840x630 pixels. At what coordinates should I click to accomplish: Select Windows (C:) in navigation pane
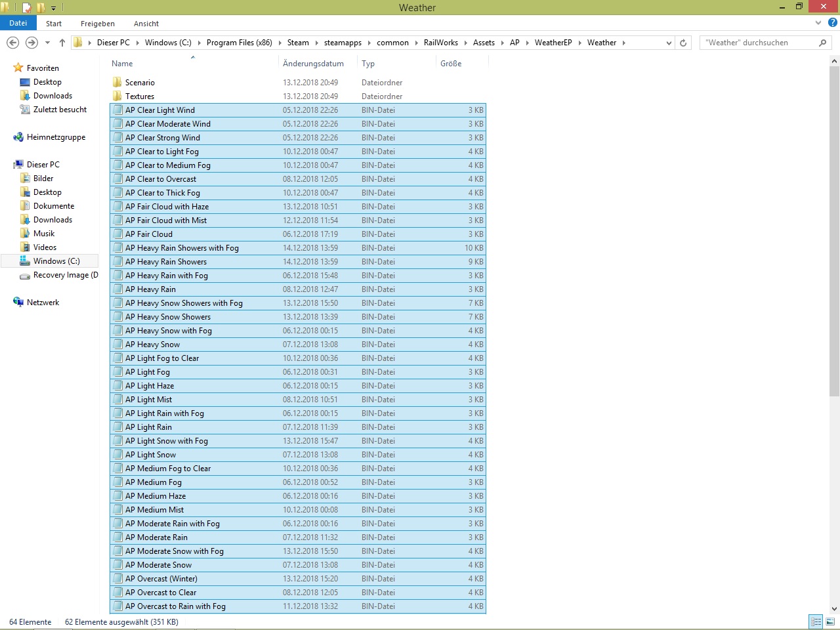coord(56,261)
